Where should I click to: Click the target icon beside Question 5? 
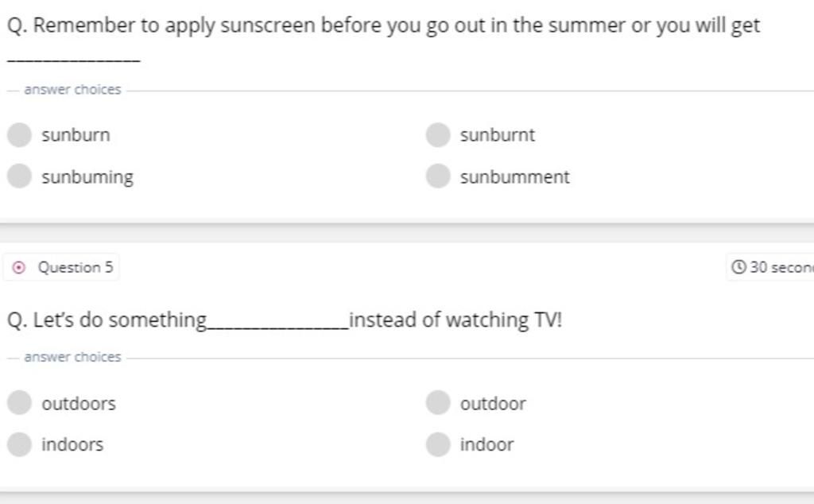tap(21, 267)
